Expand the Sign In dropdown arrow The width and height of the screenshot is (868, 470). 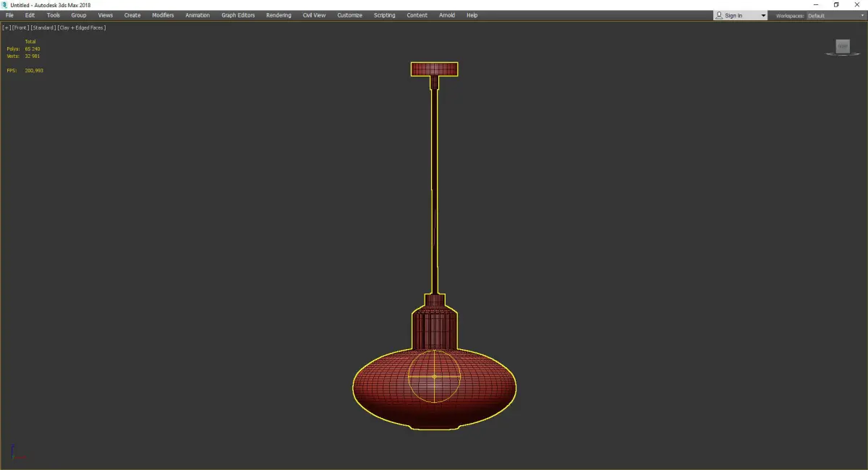tap(762, 16)
